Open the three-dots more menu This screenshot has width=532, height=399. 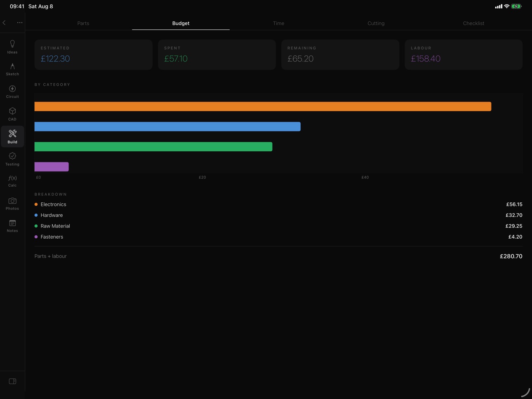tap(20, 23)
